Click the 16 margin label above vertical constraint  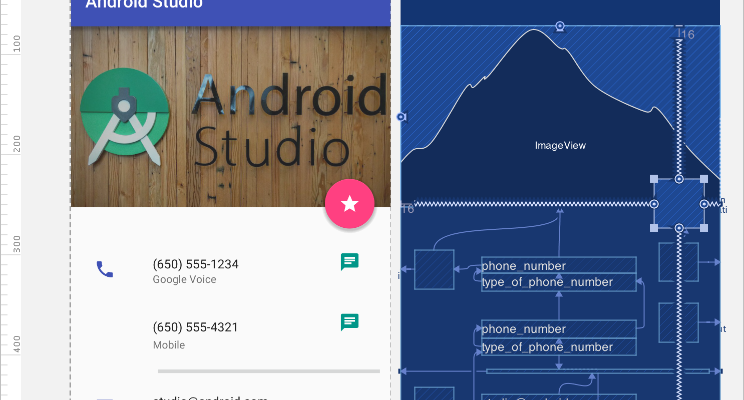(x=688, y=35)
